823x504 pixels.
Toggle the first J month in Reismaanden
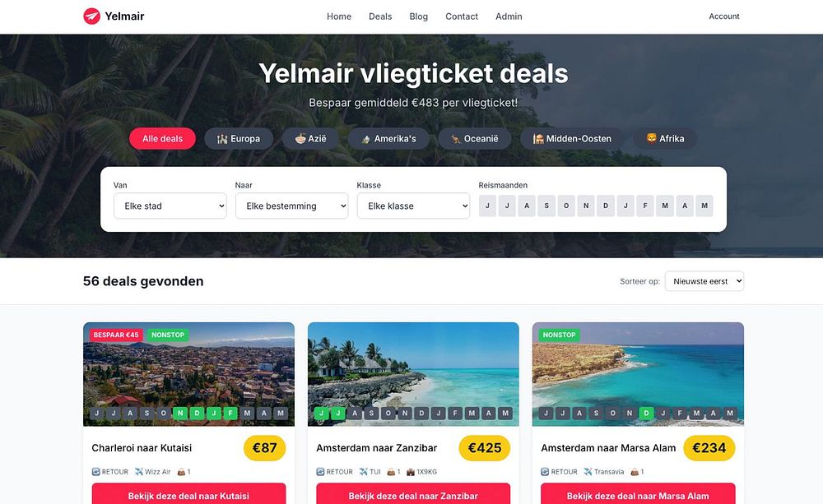487,206
